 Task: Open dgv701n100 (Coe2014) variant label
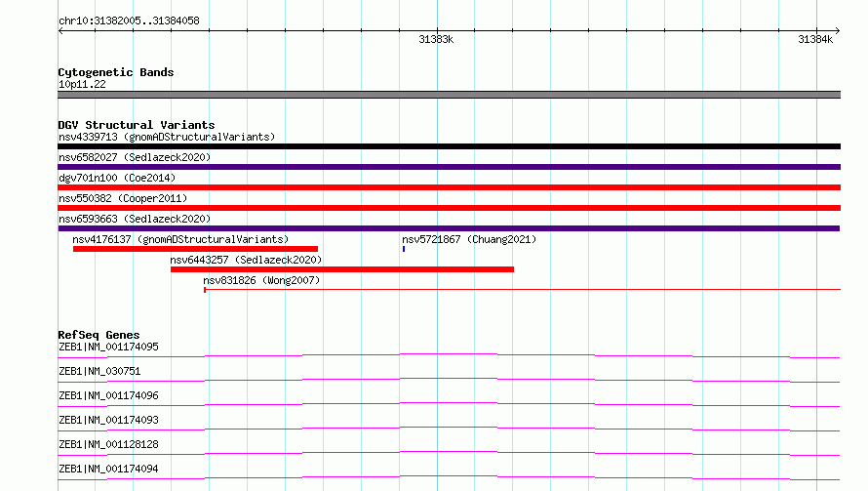117,178
